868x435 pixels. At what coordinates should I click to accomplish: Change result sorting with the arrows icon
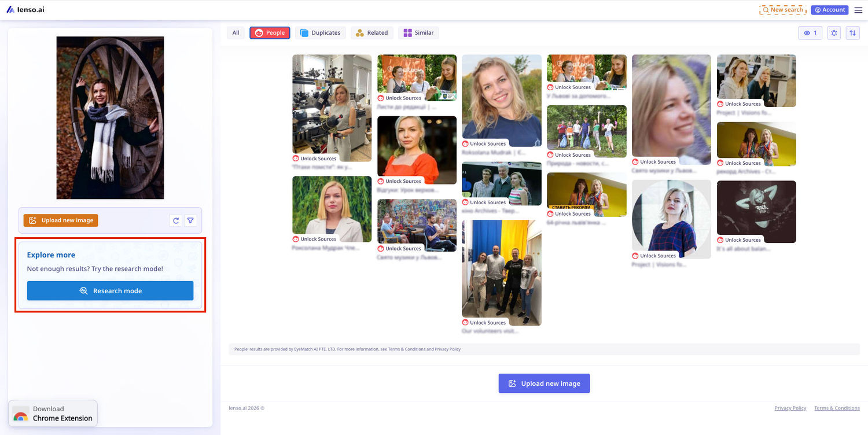pyautogui.click(x=852, y=33)
